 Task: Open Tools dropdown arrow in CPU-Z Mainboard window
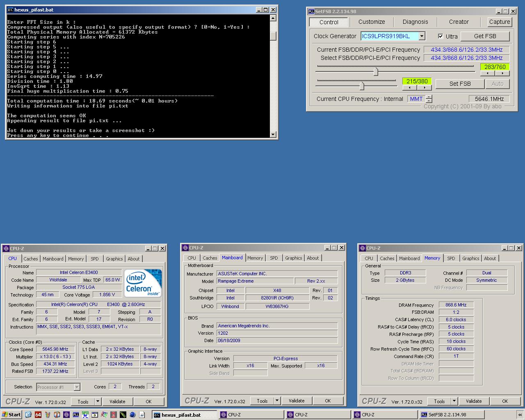(x=277, y=401)
